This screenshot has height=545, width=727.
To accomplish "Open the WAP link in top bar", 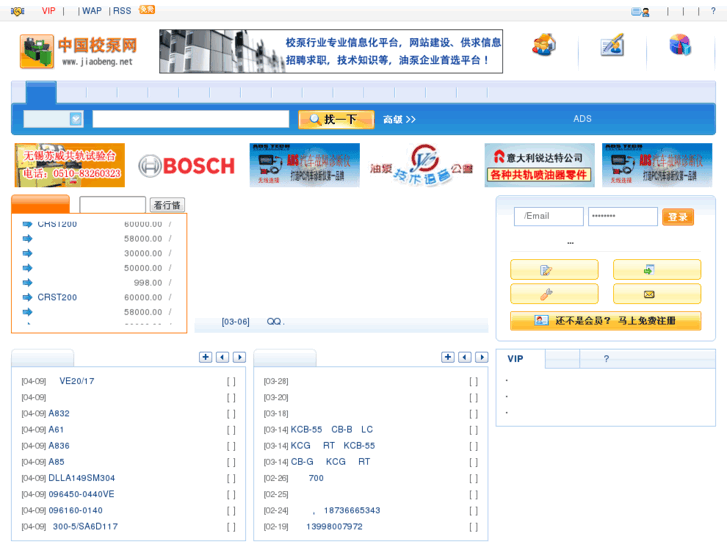I will tap(92, 11).
